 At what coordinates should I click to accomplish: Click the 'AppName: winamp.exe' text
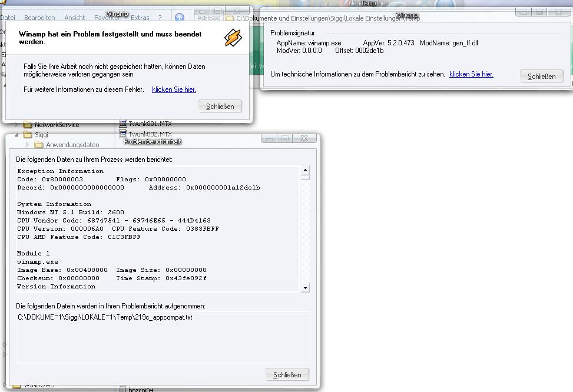tap(309, 43)
